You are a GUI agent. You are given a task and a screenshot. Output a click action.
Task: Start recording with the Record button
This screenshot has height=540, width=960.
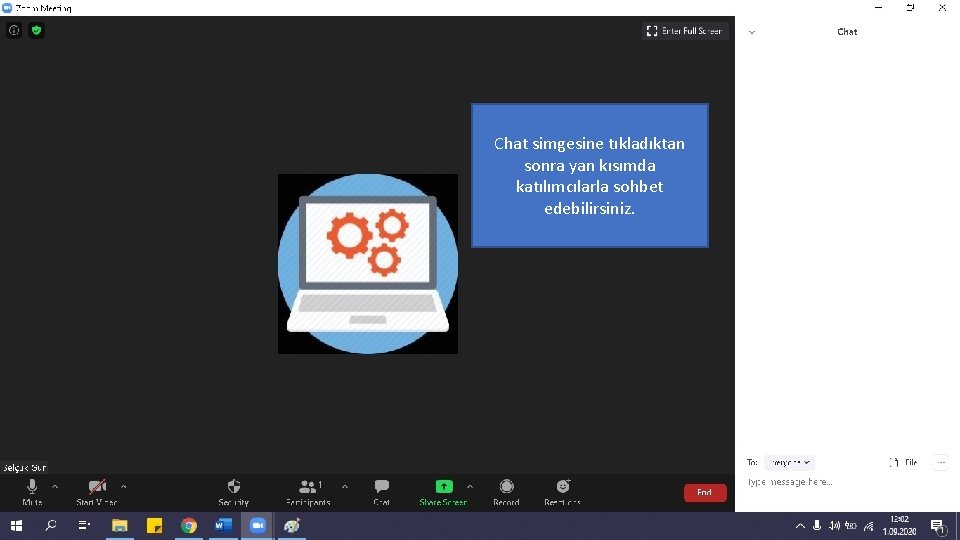(506, 492)
